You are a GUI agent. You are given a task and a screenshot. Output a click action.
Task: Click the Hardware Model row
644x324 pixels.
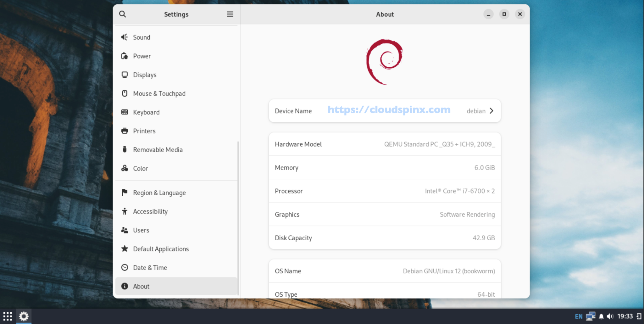click(x=384, y=144)
